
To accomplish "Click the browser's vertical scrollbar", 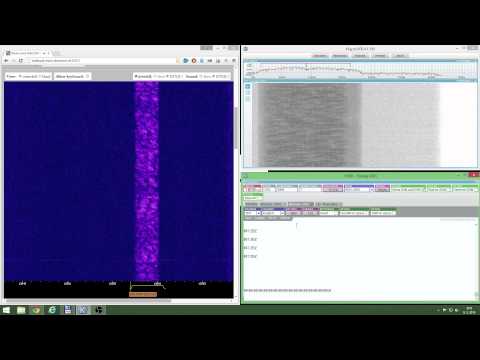I will (236, 128).
